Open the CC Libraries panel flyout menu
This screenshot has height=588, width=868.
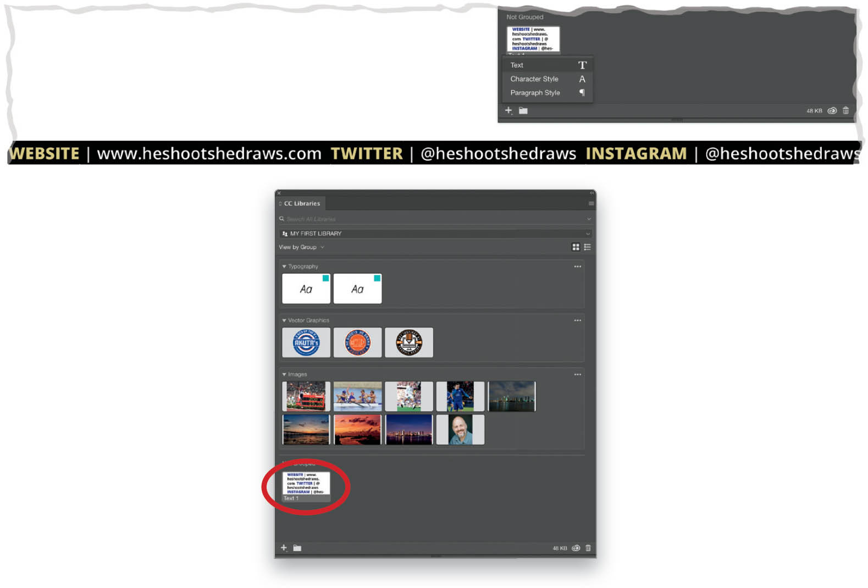pos(591,203)
